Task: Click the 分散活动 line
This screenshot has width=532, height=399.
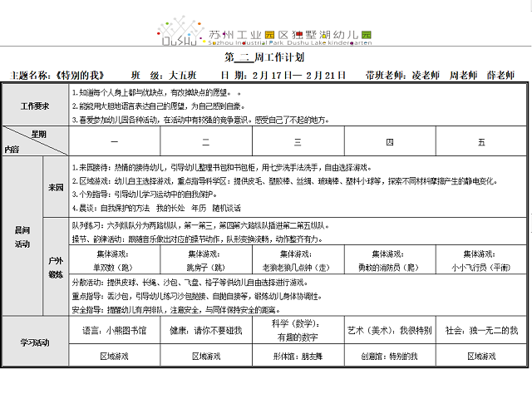Action: point(190,283)
